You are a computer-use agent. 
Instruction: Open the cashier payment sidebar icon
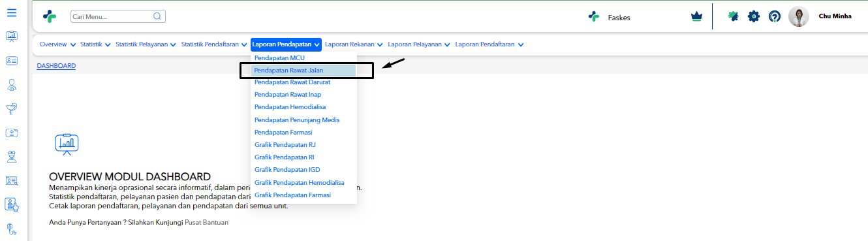(12, 133)
